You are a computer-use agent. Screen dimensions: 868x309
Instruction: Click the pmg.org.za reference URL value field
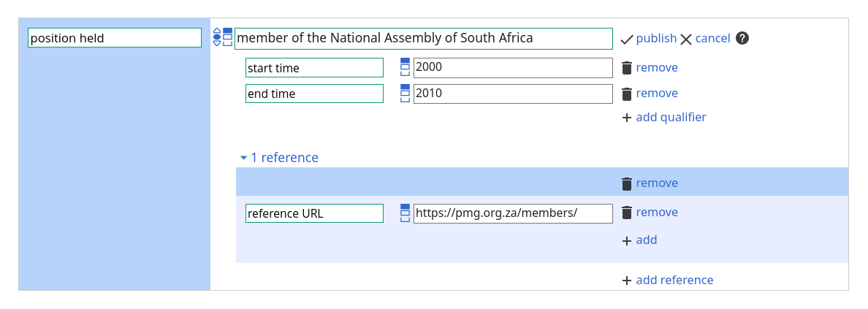click(x=512, y=213)
